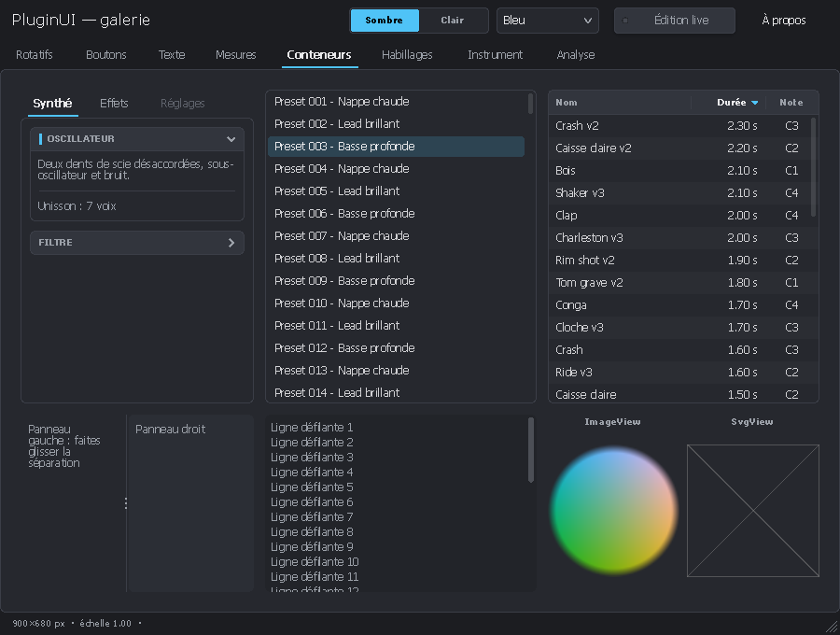Click the SvgView placeholder box
840x635 pixels.
(752, 511)
